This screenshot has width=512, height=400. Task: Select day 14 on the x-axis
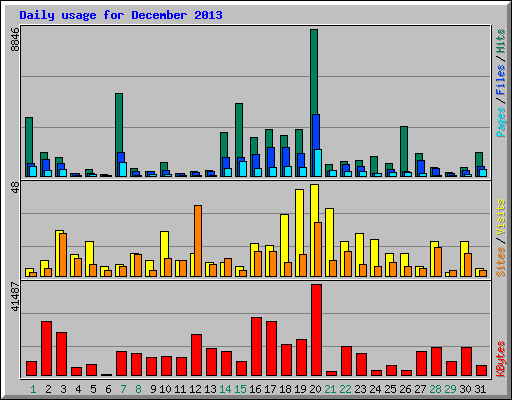pos(225,389)
